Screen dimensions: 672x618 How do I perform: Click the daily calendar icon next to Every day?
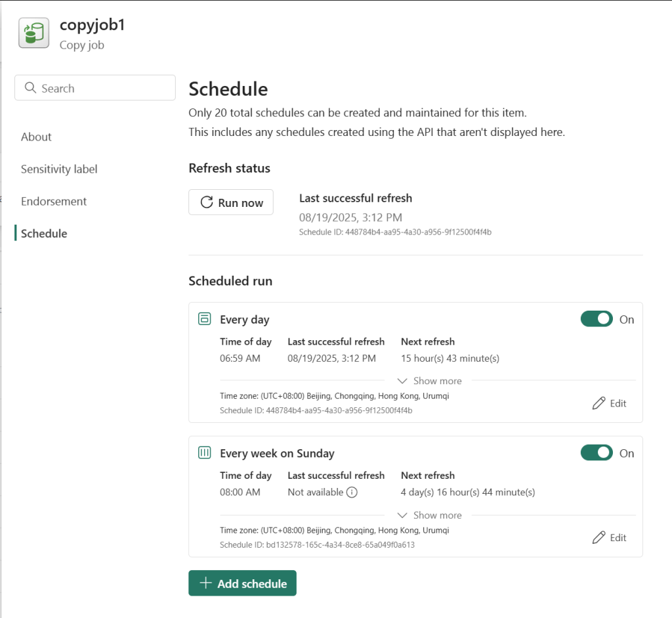(204, 319)
